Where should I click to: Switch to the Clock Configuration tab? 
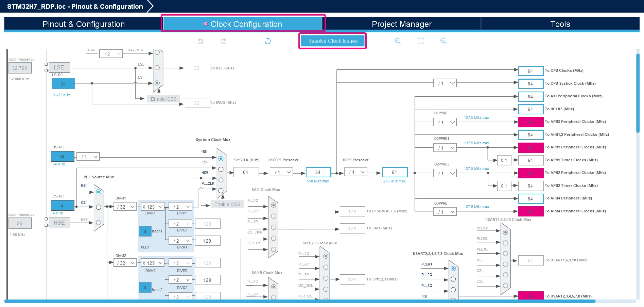(243, 24)
